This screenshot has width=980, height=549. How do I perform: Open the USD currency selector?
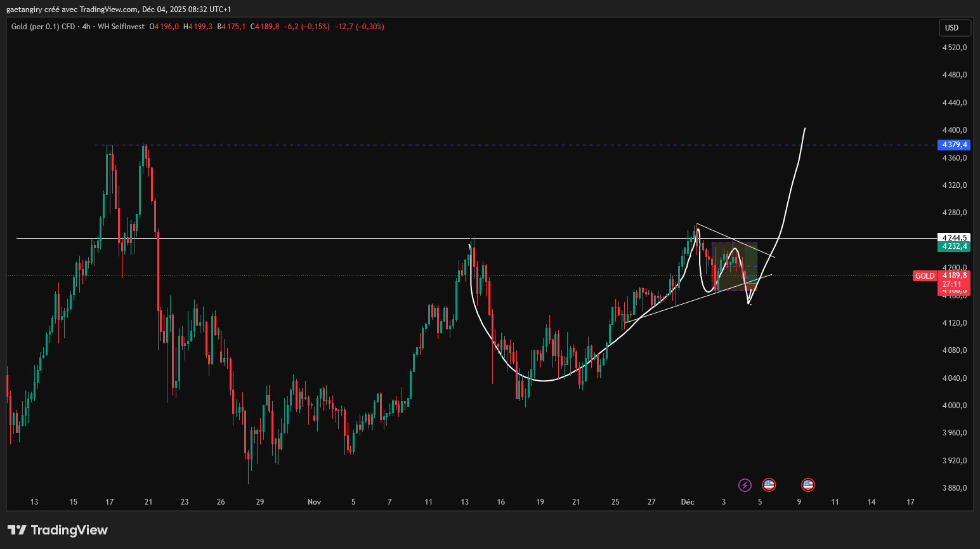coord(955,27)
